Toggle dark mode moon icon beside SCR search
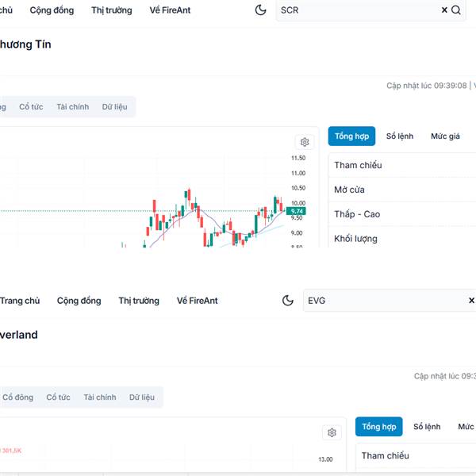This screenshot has height=476, width=476. [261, 10]
